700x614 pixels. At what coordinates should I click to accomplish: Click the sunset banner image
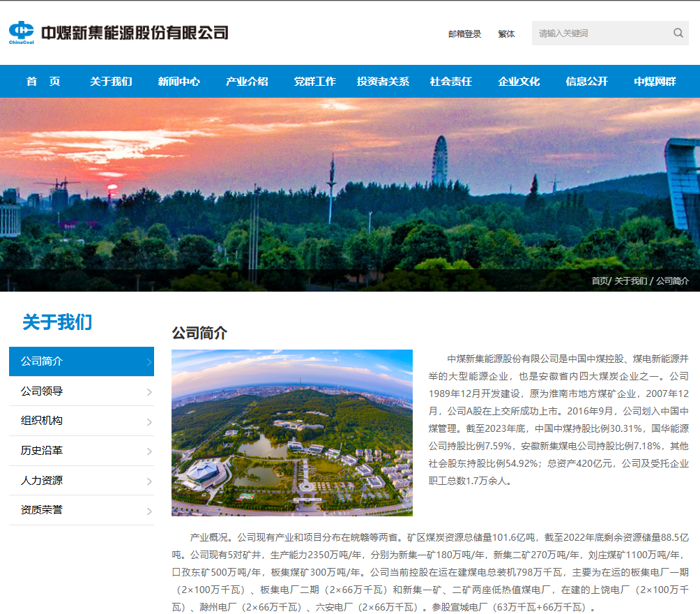[350, 195]
